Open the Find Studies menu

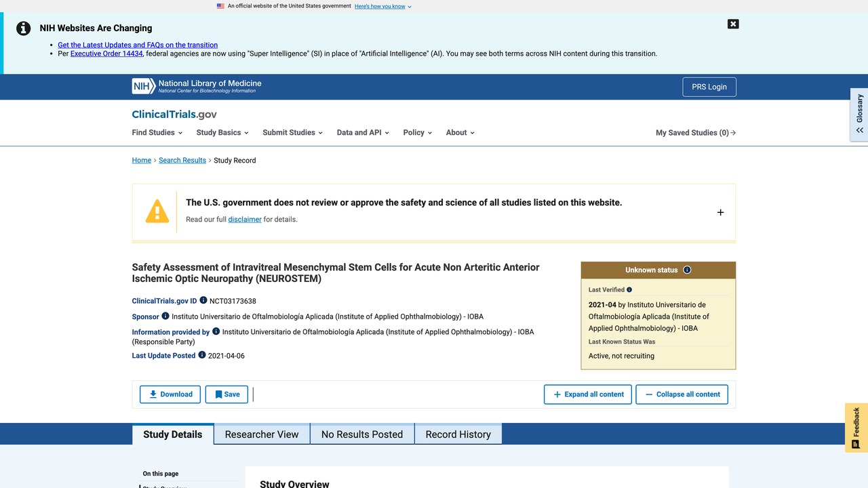pos(156,133)
